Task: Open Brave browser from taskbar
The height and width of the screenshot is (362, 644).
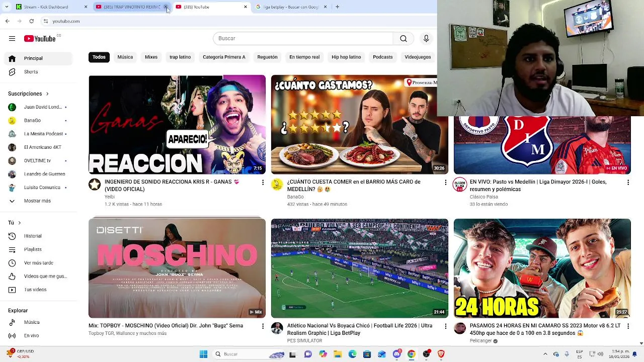Action: click(441, 354)
